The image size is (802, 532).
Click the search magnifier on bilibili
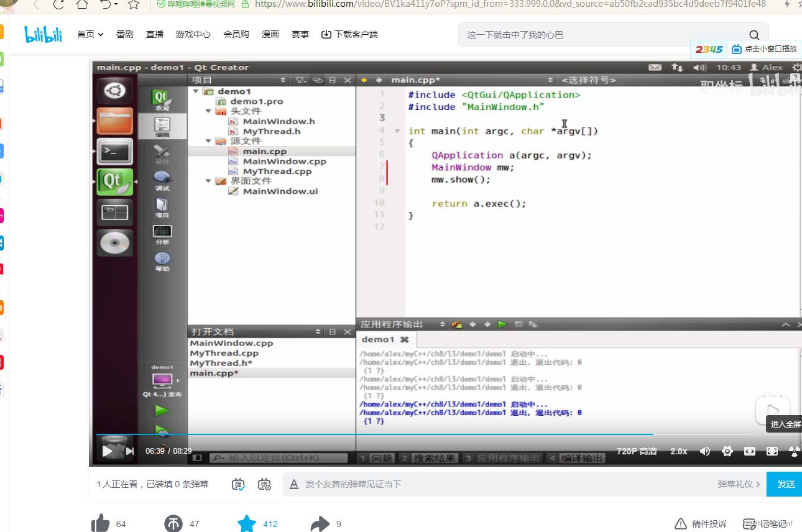click(754, 35)
